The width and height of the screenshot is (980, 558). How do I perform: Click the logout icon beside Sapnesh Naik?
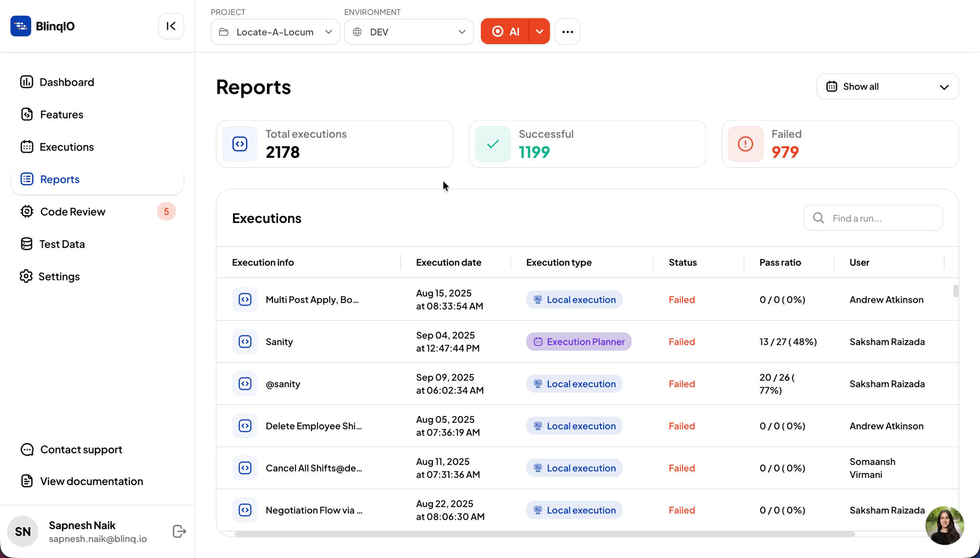tap(179, 531)
